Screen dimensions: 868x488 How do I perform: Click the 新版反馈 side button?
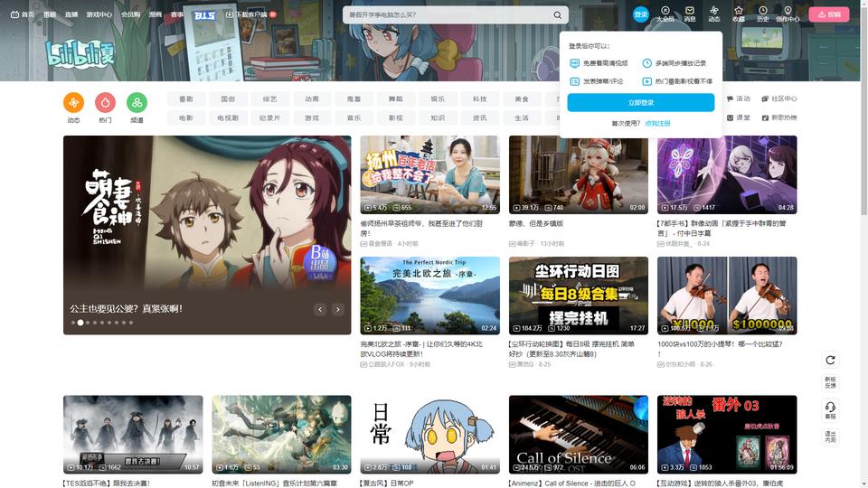click(830, 382)
